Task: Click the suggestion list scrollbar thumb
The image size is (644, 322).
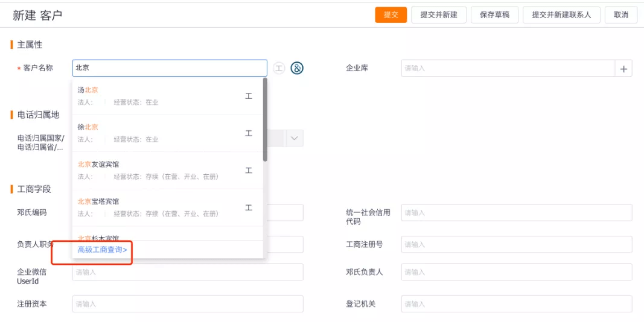Action: pyautogui.click(x=265, y=119)
